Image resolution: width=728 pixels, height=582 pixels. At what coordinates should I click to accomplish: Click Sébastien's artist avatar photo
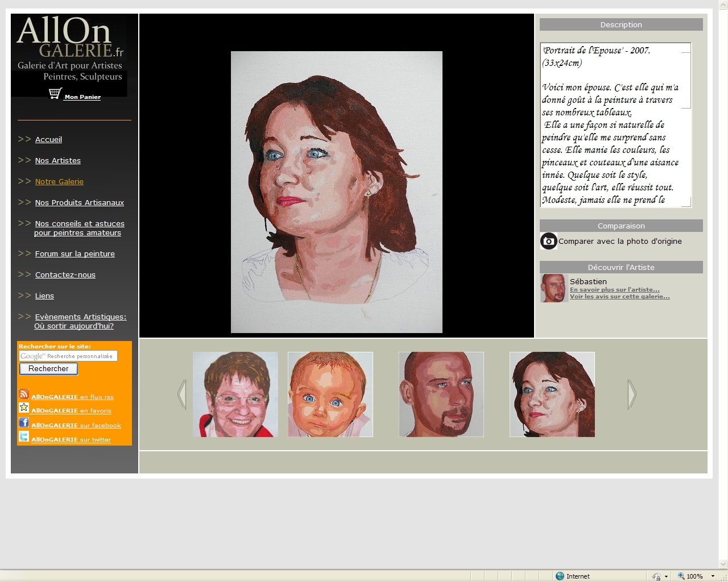[553, 288]
